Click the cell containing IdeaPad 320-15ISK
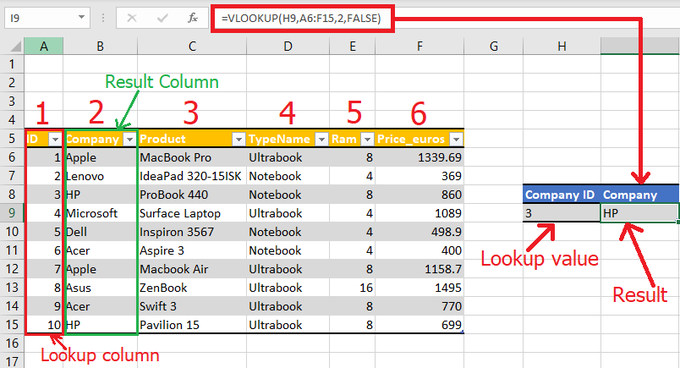Screen dimensions: 680x368 point(192,176)
